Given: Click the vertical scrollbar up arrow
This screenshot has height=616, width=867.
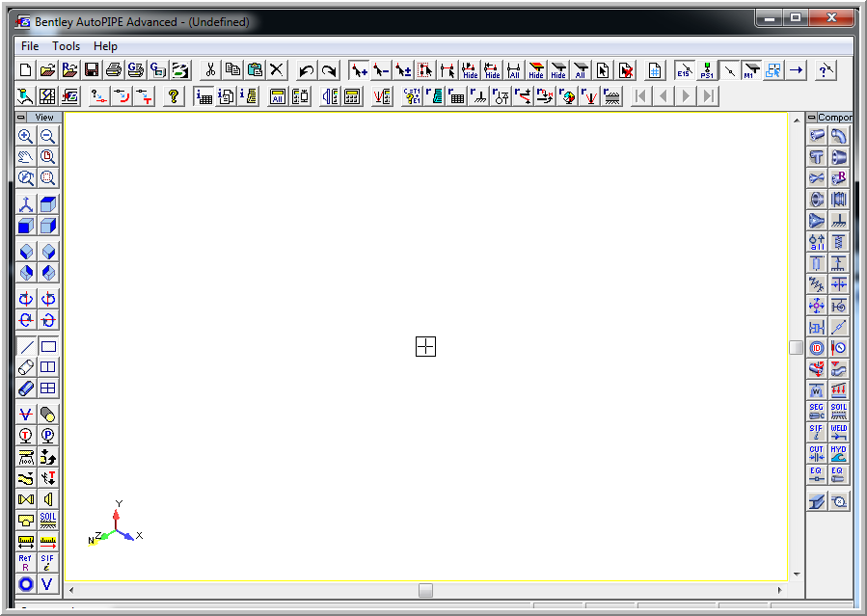Looking at the screenshot, I should coord(797,120).
